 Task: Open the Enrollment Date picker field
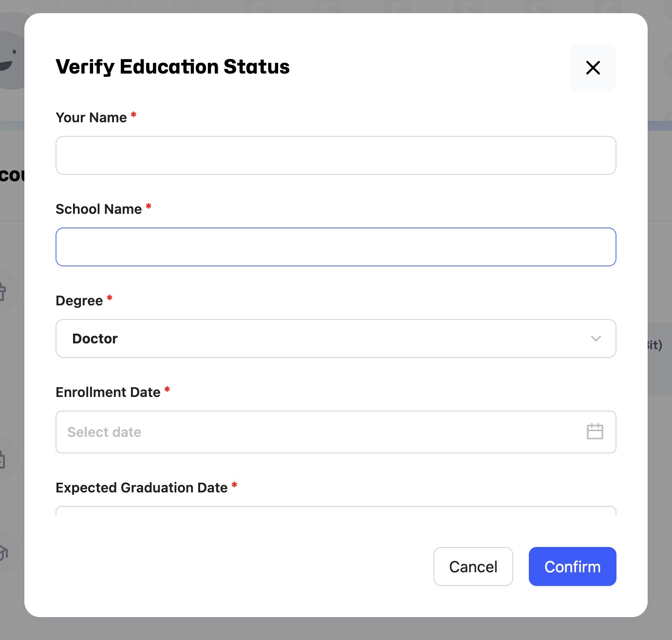click(x=321, y=432)
